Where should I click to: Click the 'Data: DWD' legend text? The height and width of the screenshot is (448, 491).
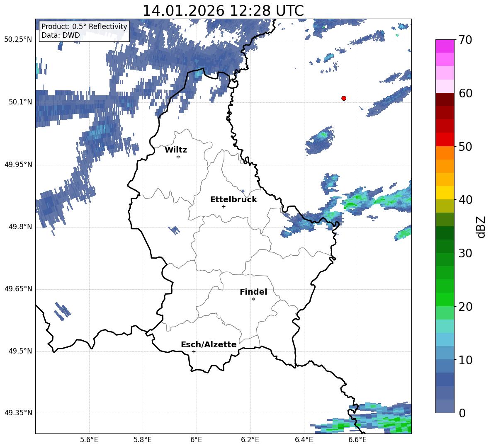click(x=61, y=35)
